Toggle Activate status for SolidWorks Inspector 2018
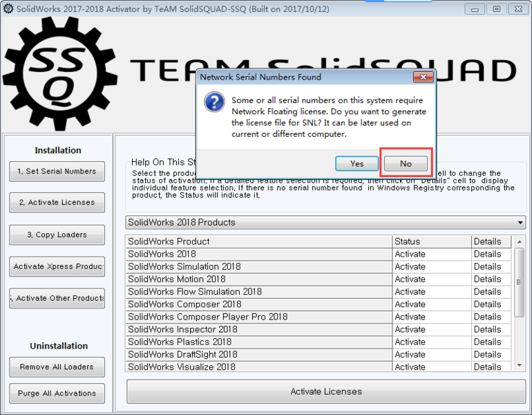 tap(432, 329)
